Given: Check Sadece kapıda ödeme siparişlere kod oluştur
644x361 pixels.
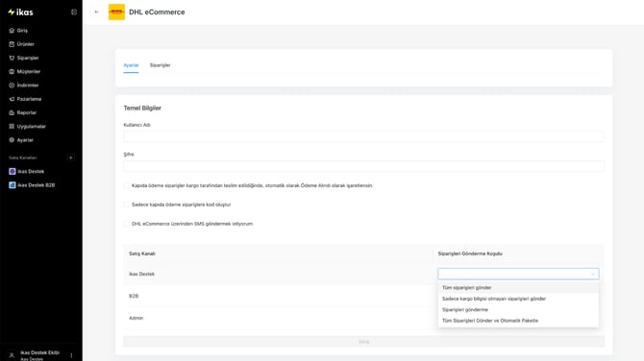Looking at the screenshot, I should pos(127,205).
